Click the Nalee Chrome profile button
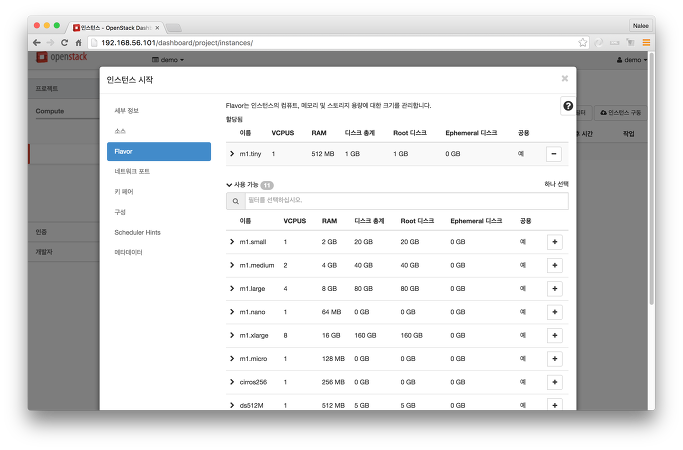 click(x=640, y=26)
